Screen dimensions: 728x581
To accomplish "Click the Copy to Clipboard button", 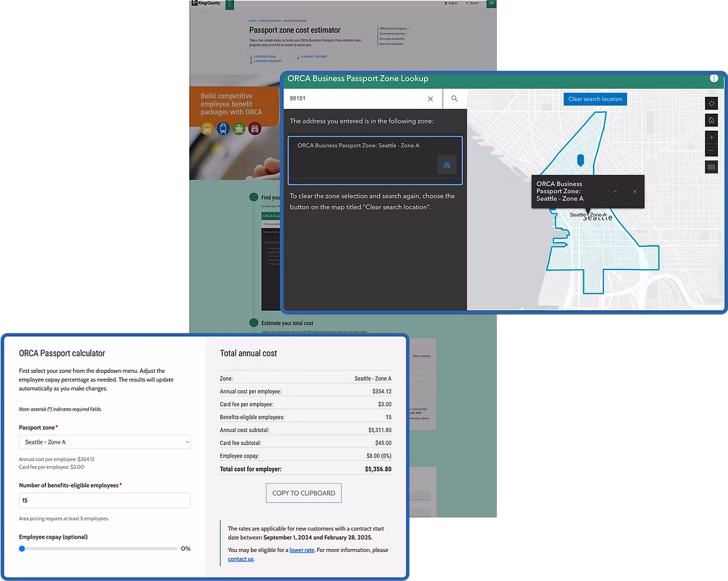I will pyautogui.click(x=303, y=494).
